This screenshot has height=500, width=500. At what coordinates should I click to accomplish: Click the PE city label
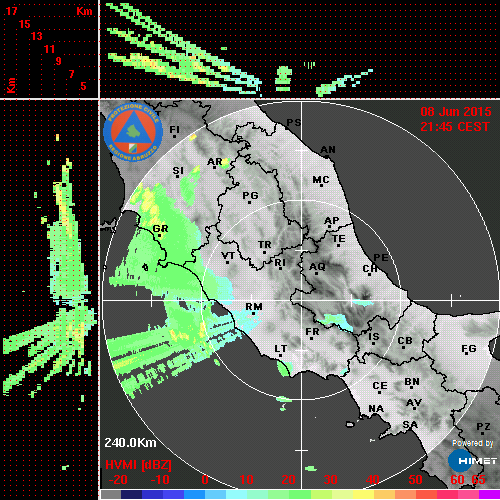[381, 258]
